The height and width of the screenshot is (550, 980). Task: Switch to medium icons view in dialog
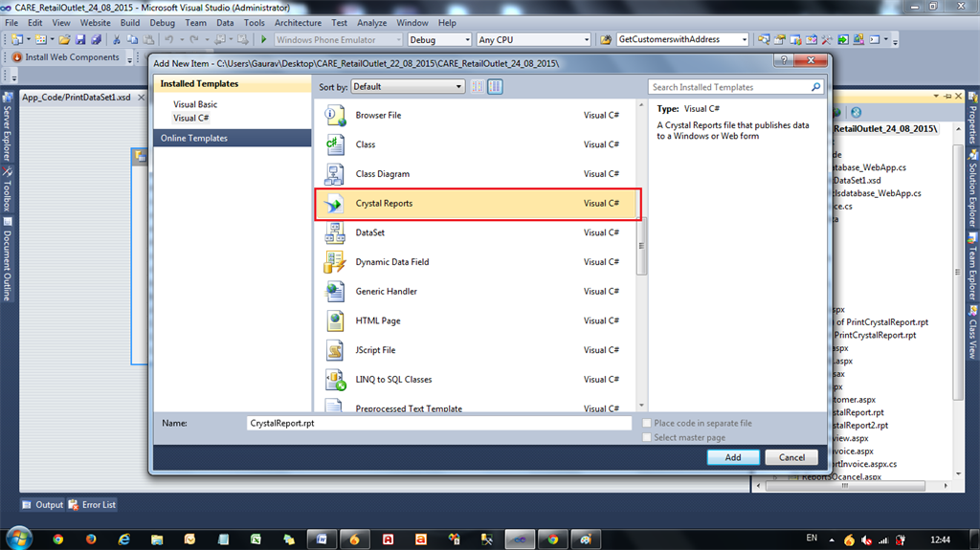pyautogui.click(x=495, y=87)
